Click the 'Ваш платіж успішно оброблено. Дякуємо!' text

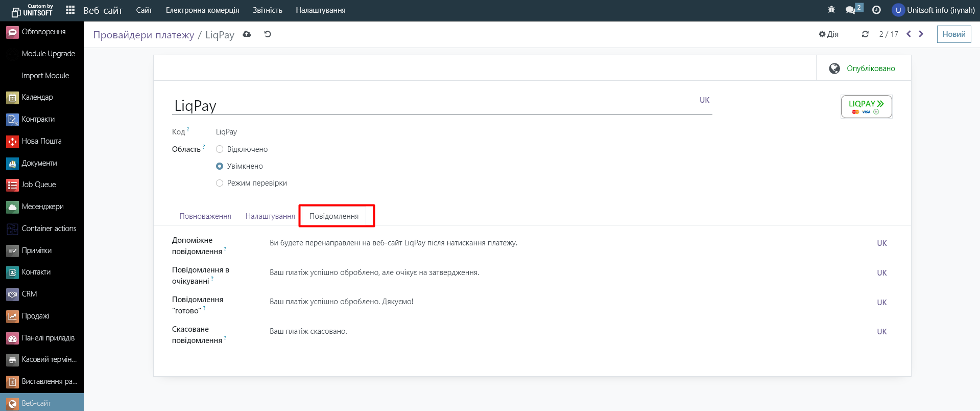click(x=342, y=302)
